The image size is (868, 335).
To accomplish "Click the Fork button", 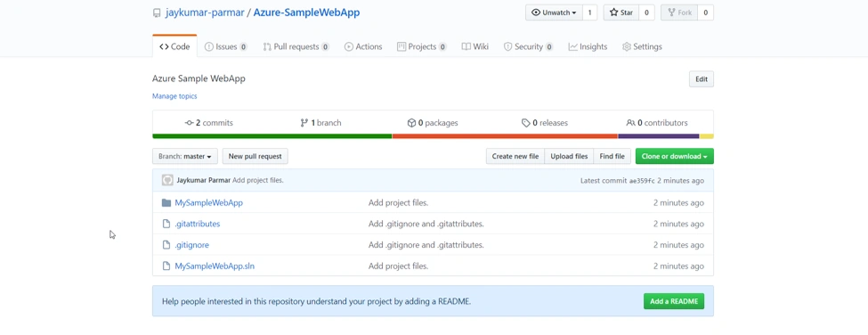I will click(x=679, y=12).
